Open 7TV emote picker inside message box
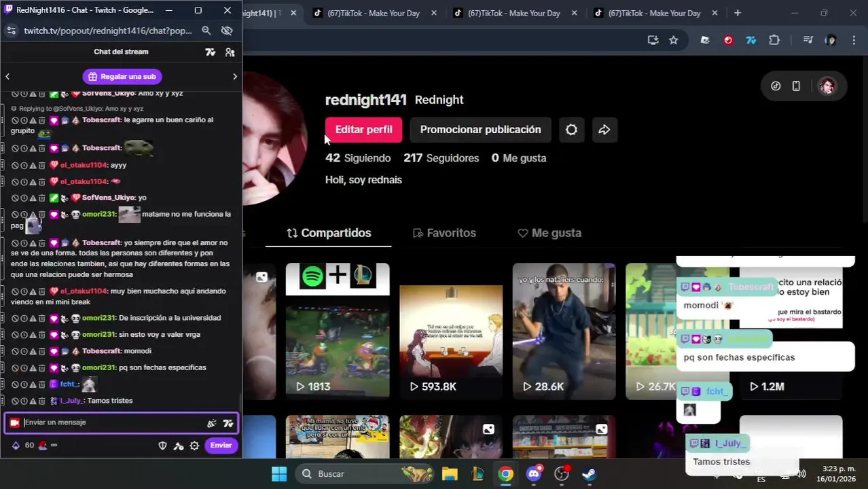 (x=228, y=423)
